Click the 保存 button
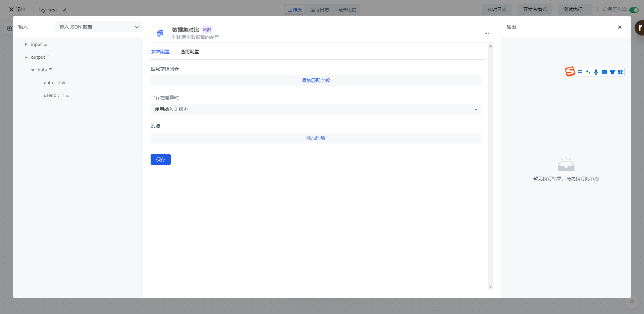Screen dimensions: 644x314 click(x=160, y=160)
